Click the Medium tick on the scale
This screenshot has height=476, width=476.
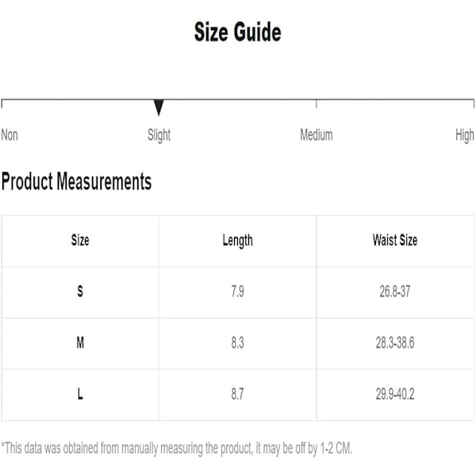(317, 104)
